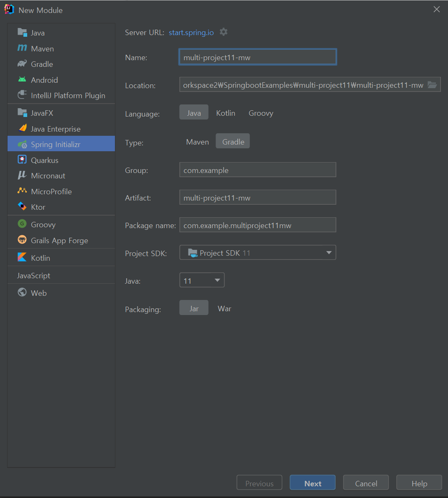448x498 pixels.
Task: Select the Java Enterprise category
Action: pyautogui.click(x=56, y=129)
